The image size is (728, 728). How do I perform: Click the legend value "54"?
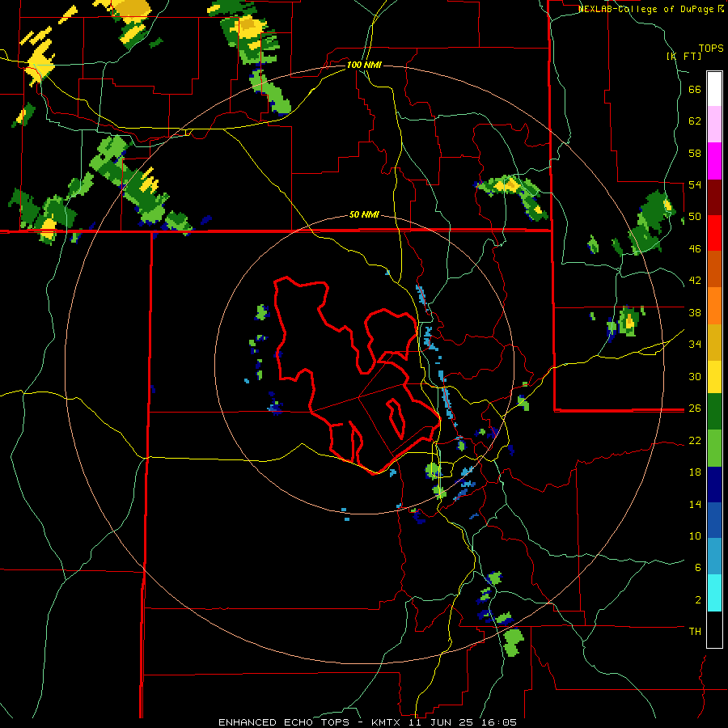(695, 184)
